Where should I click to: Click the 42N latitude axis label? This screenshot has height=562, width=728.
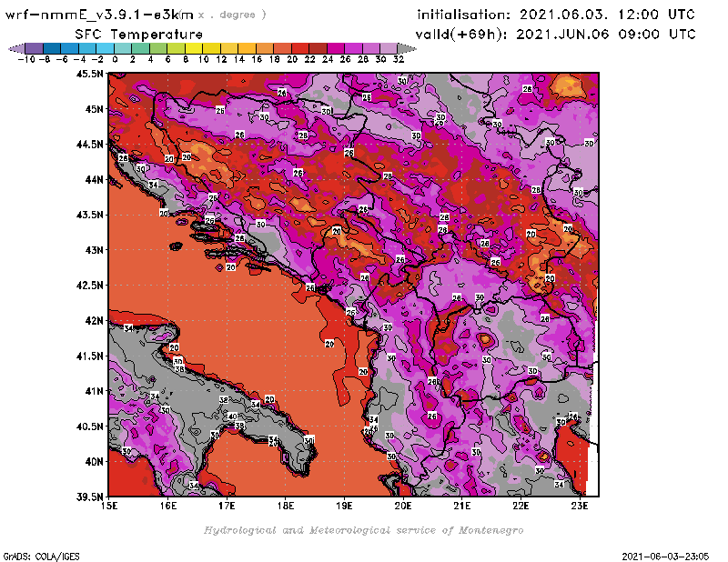click(x=94, y=321)
